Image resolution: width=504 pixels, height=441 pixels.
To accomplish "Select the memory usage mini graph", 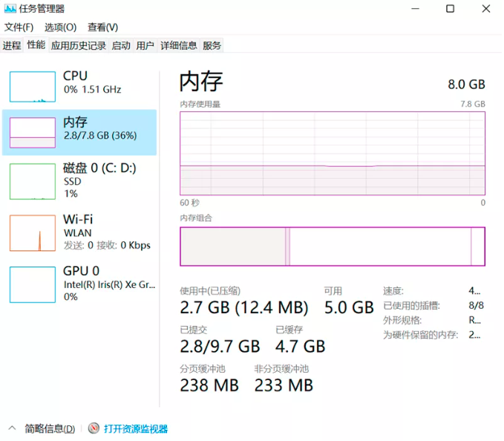I will click(33, 132).
